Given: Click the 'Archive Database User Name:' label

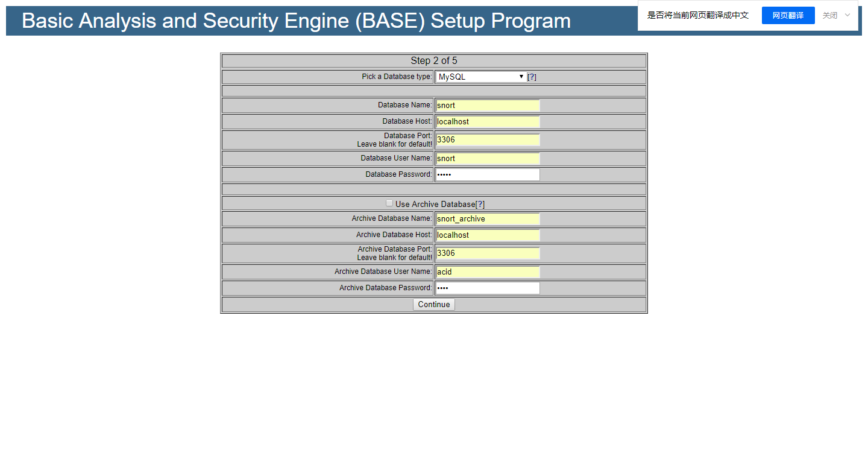Looking at the screenshot, I should (383, 272).
